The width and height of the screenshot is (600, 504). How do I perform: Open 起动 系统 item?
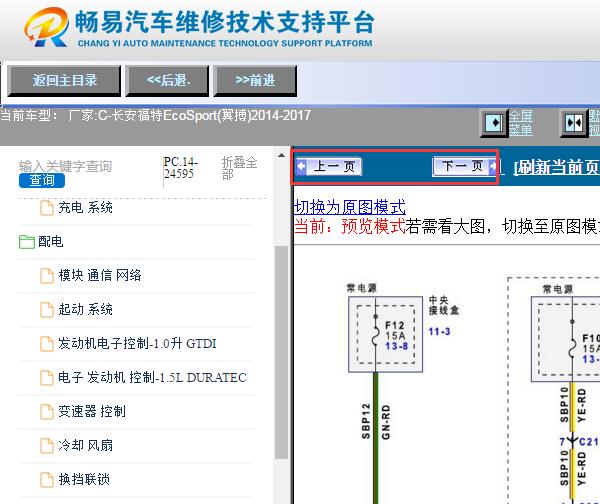pos(85,309)
